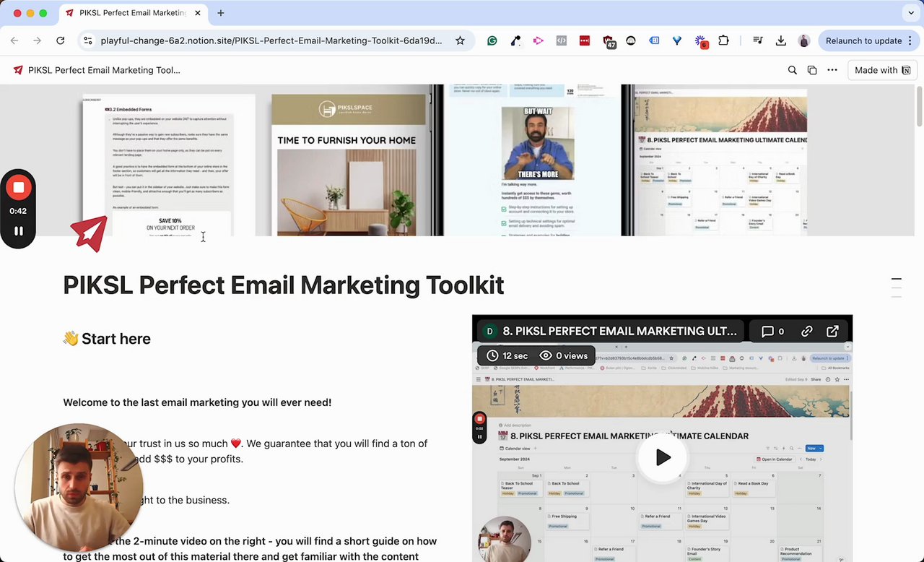Click the Embedded Forms document preview
Viewport: 924px width, 562px height.
pos(167,165)
